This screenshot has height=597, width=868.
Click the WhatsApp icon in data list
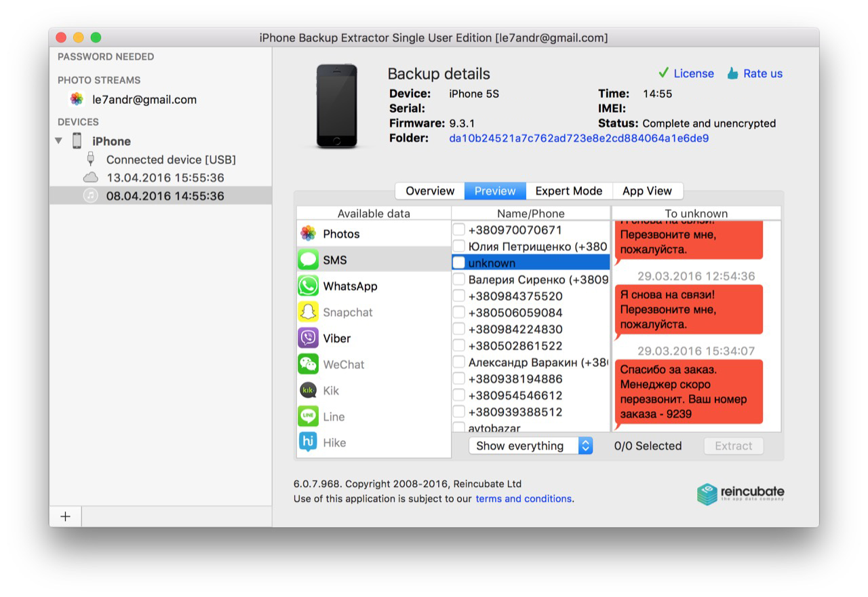(x=309, y=286)
